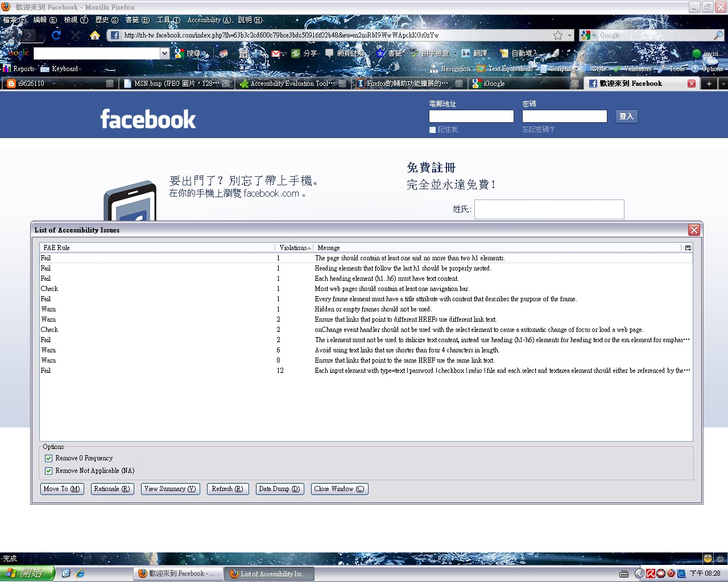Open the list all tabs dropdown arrow
The image size is (728, 582).
click(723, 84)
